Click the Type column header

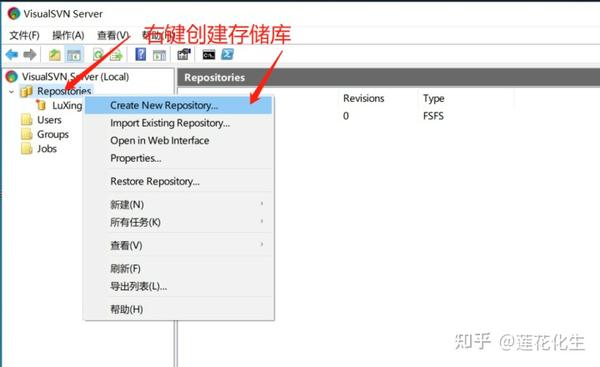tap(434, 98)
